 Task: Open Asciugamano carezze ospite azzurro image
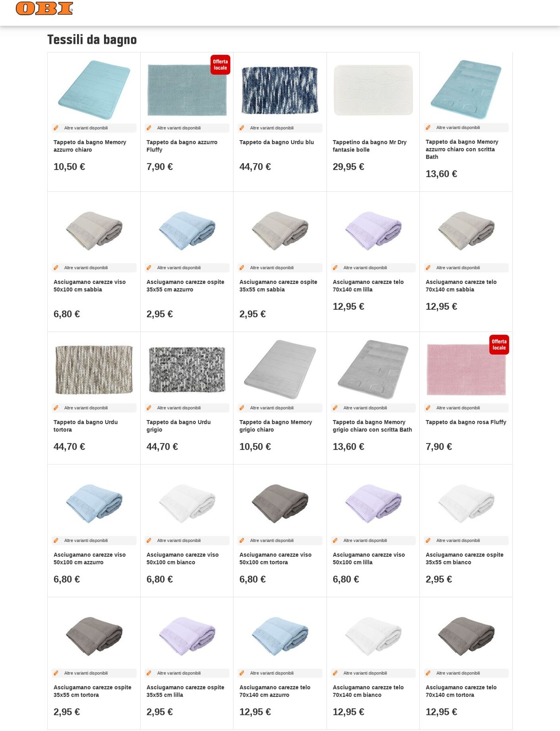point(187,230)
